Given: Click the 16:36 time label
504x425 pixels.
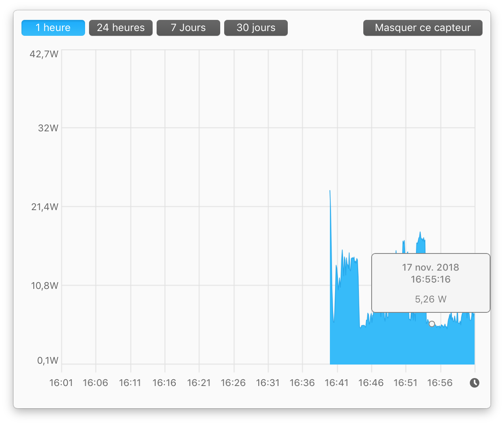Looking at the screenshot, I should [x=302, y=383].
